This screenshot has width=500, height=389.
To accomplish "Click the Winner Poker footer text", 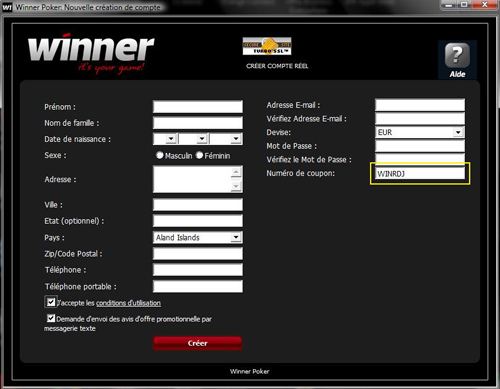I will tap(249, 371).
